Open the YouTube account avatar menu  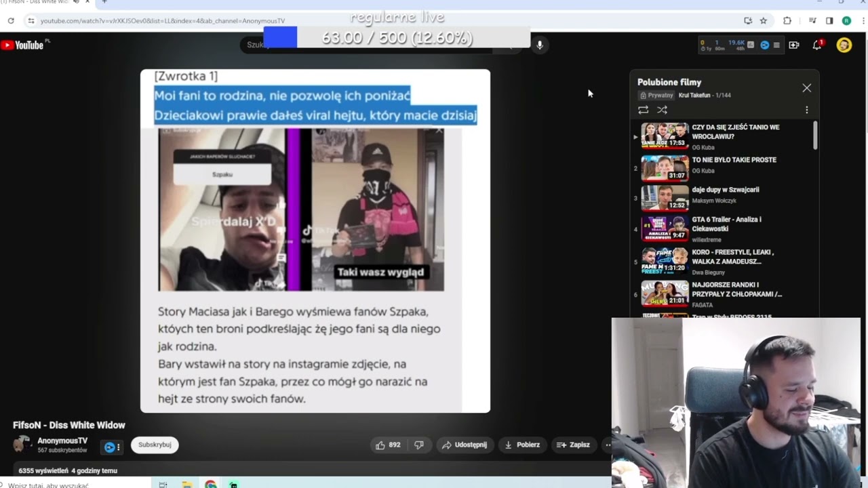844,45
